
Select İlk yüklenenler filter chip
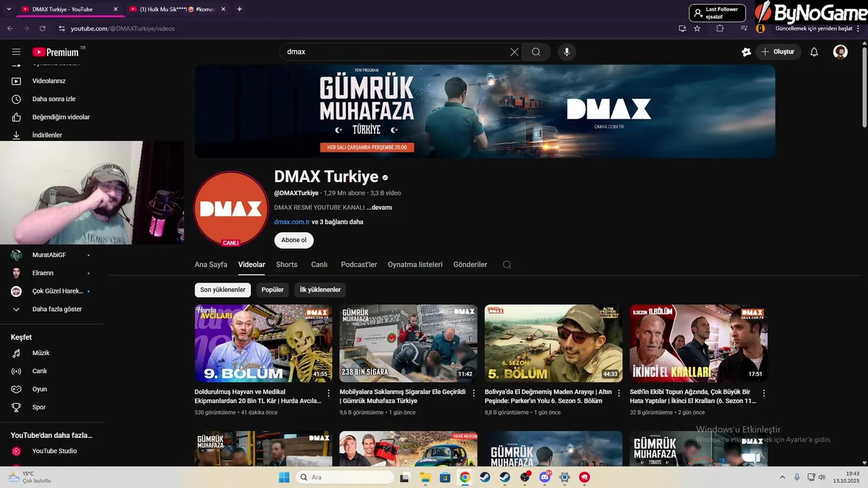click(x=320, y=289)
